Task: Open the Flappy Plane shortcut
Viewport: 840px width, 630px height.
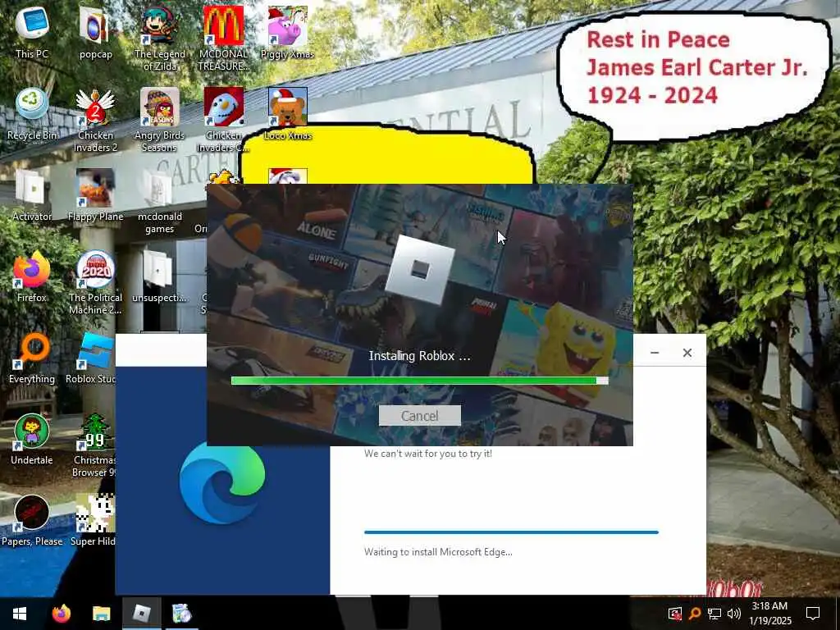Action: [95, 195]
